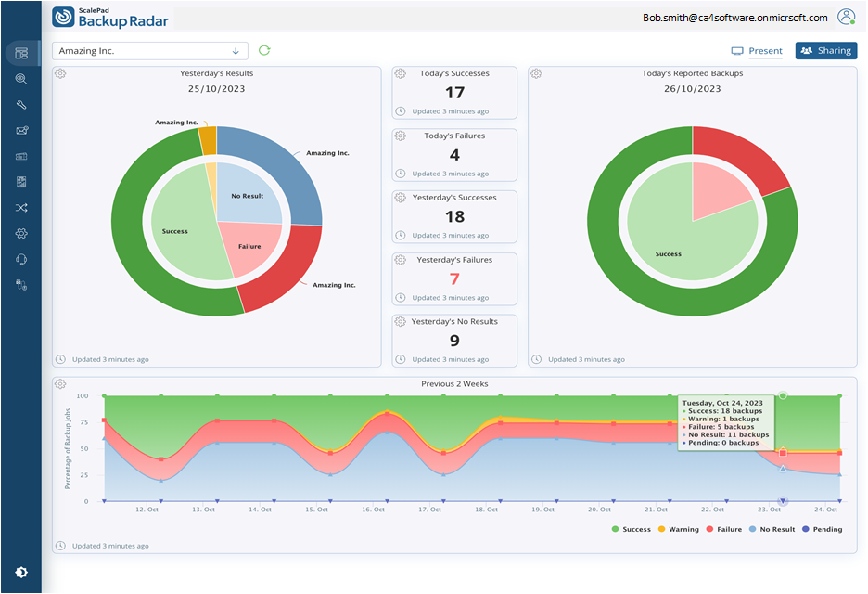Screen dimensions: 868x594
Task: Toggle the No Result series in chart legend
Action: [x=772, y=529]
